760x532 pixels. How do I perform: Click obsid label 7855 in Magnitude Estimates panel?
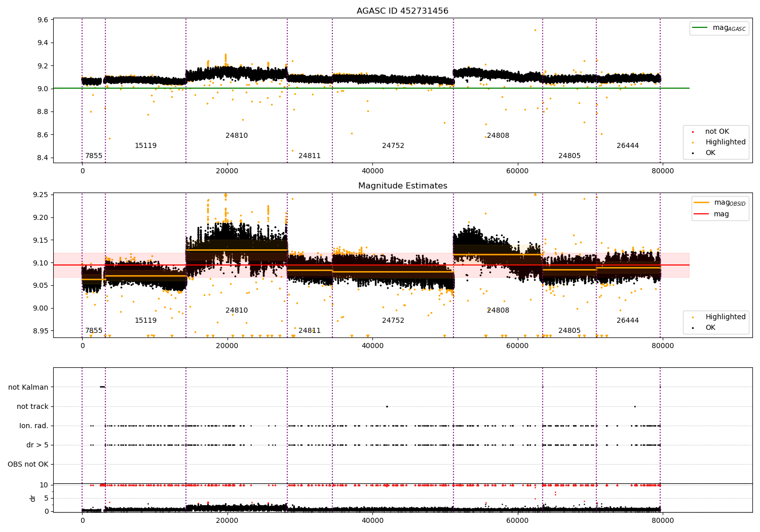tap(94, 331)
